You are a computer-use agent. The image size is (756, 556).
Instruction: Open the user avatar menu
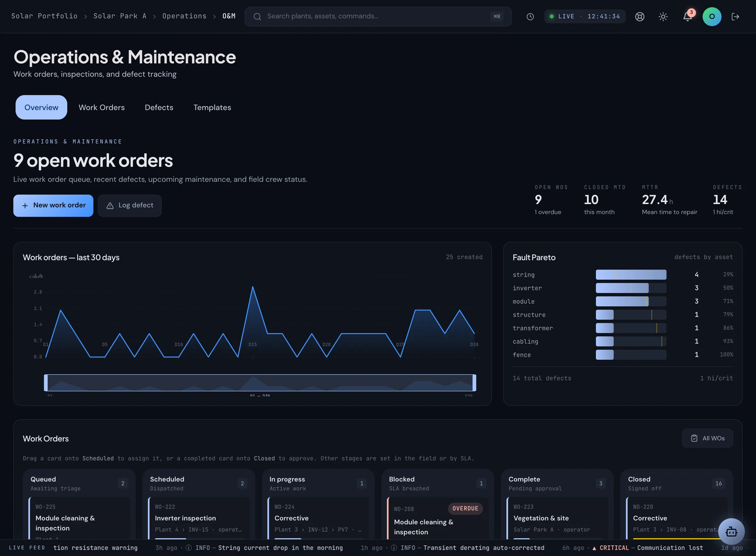tap(712, 16)
